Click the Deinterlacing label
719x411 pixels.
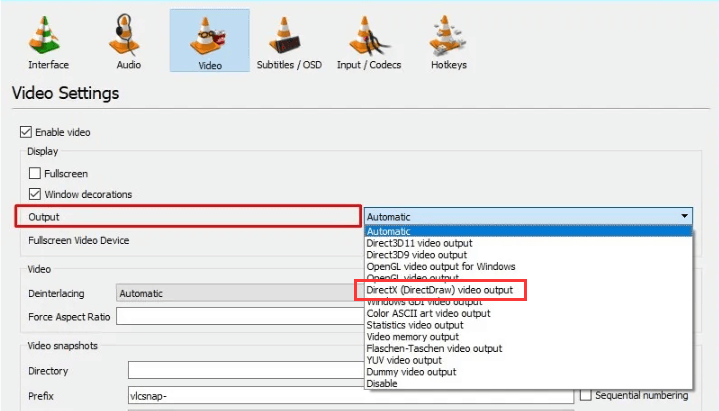56,294
